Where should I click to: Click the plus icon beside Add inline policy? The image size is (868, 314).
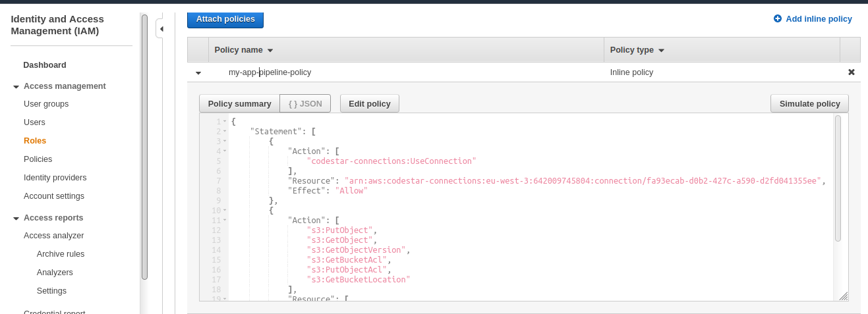click(x=778, y=19)
